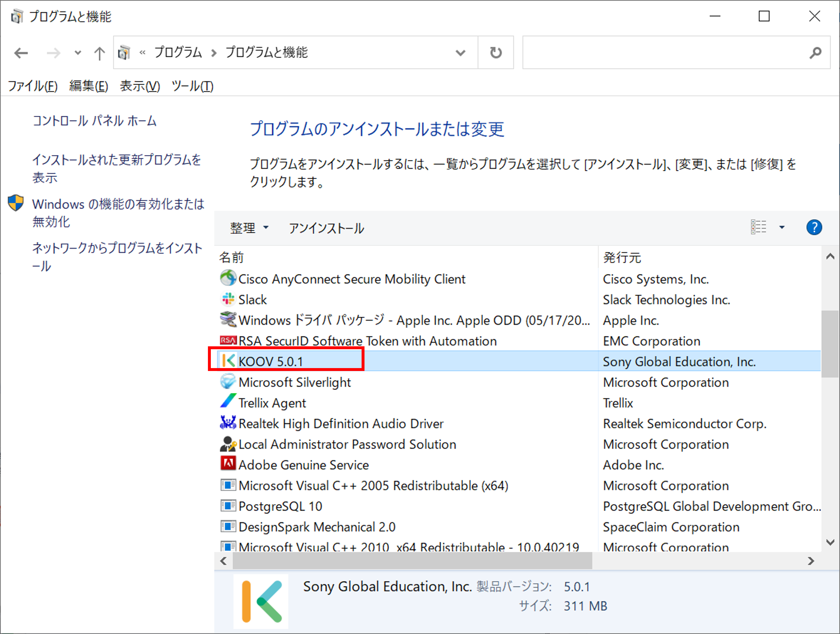840x634 pixels.
Task: Click the shield icon beside Windows features
Action: click(x=16, y=203)
